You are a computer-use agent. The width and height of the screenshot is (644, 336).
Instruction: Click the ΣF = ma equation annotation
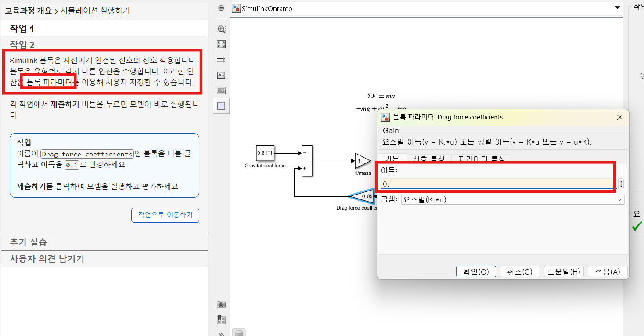click(x=381, y=96)
